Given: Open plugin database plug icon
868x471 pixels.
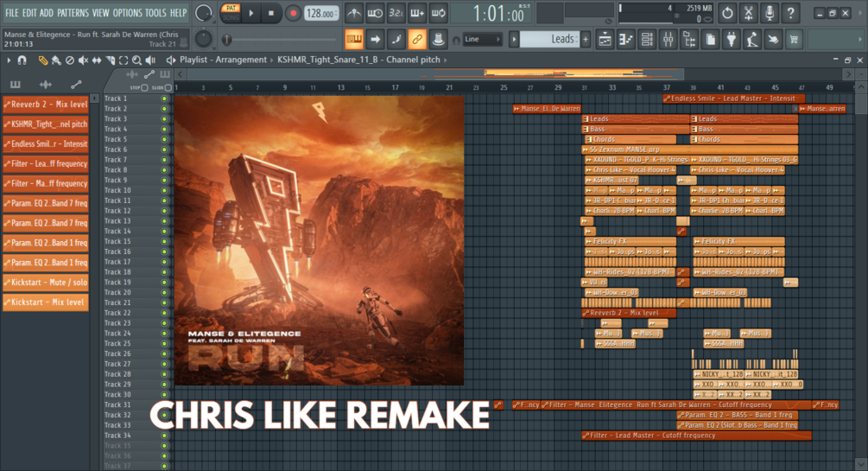Looking at the screenshot, I should 732,40.
